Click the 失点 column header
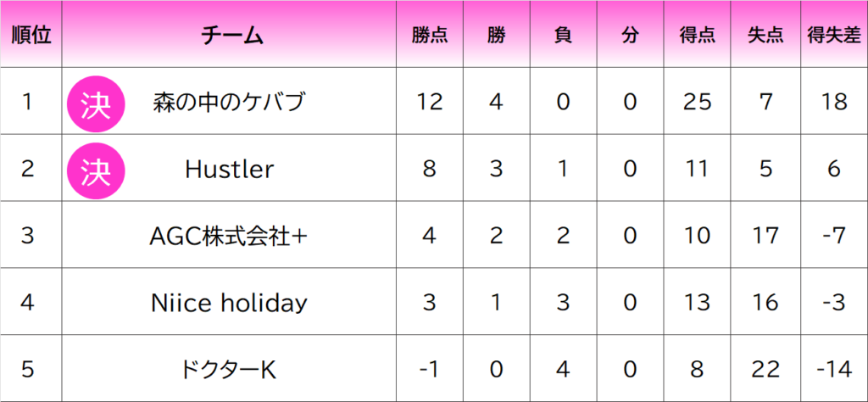This screenshot has width=868, height=402. point(765,36)
